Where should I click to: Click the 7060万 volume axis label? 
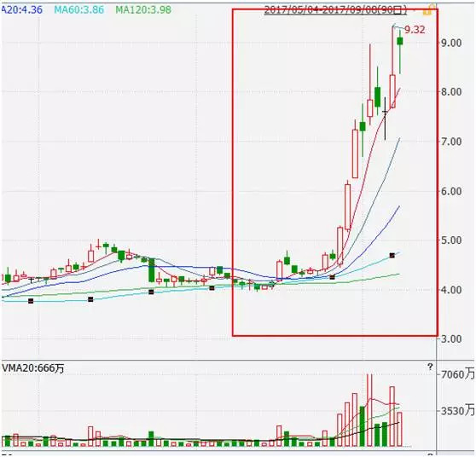pos(457,374)
